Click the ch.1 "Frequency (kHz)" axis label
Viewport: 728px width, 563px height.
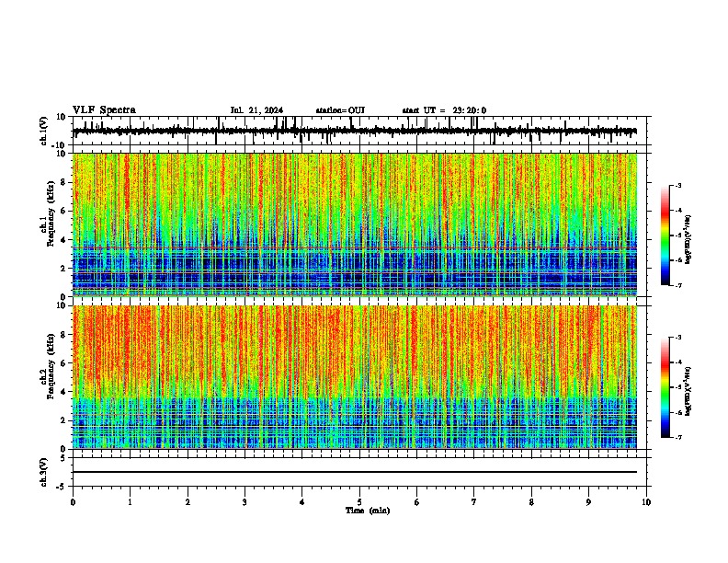tap(51, 214)
